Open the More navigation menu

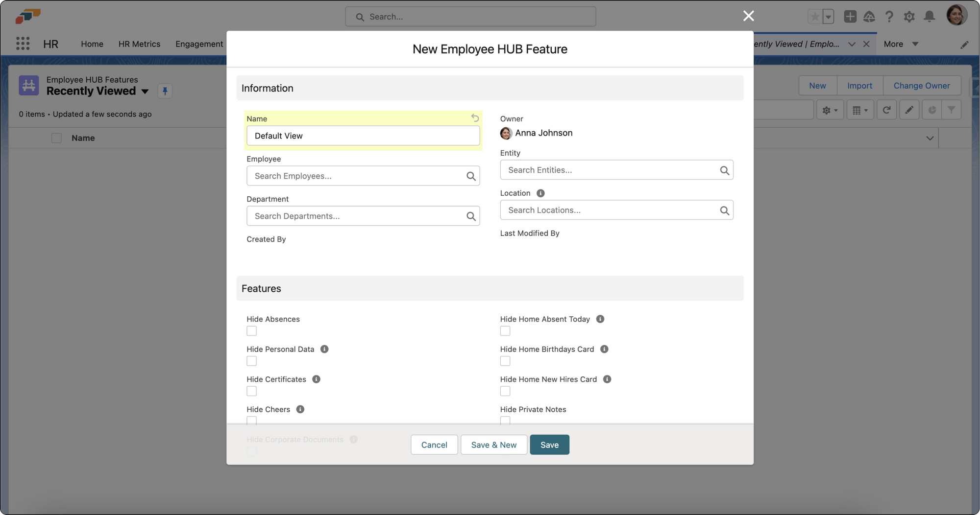(901, 44)
